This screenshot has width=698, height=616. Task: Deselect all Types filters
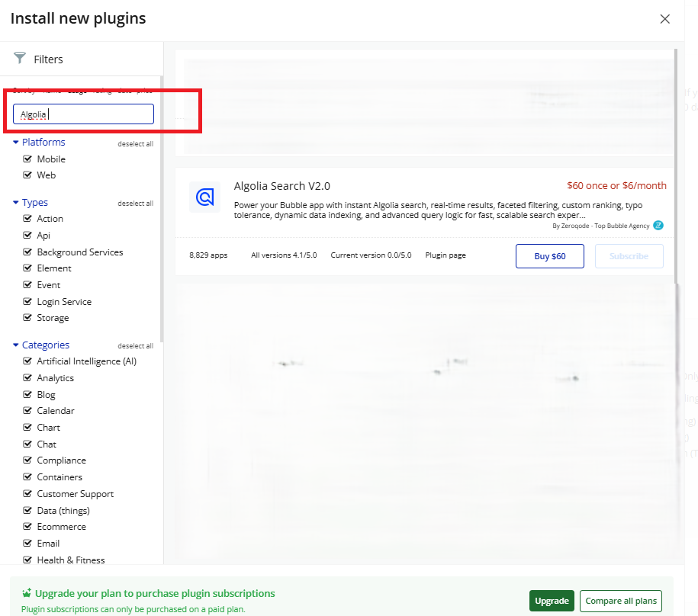point(135,204)
